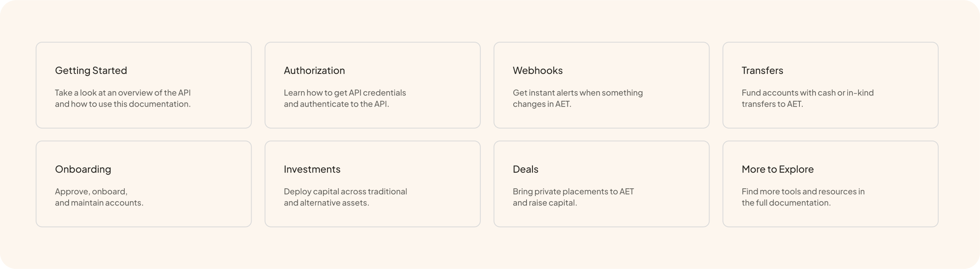The width and height of the screenshot is (980, 269).
Task: Click the 'Take a look at an overview' description
Action: tap(123, 98)
